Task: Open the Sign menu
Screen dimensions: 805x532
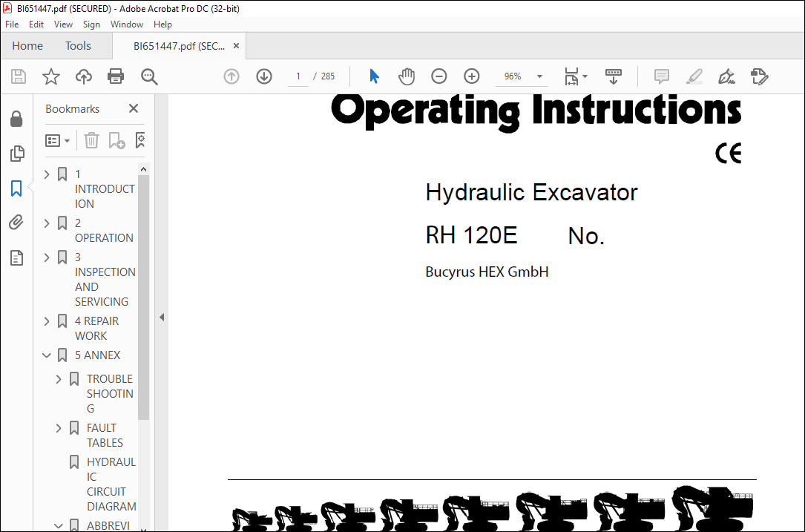Action: [91, 24]
